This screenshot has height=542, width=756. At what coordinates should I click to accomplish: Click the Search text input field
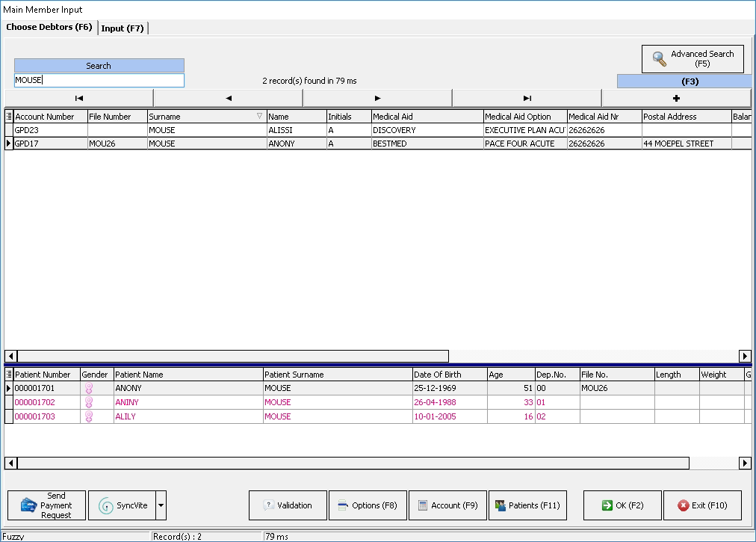(99, 80)
